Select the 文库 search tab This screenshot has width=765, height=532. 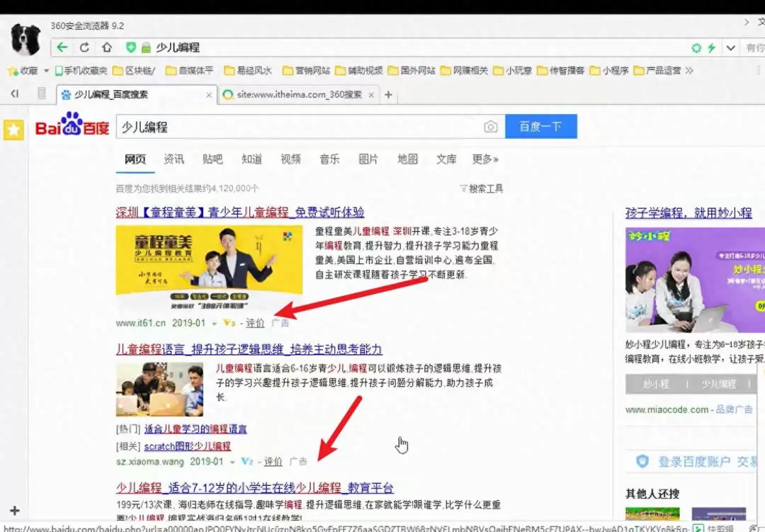pyautogui.click(x=446, y=159)
